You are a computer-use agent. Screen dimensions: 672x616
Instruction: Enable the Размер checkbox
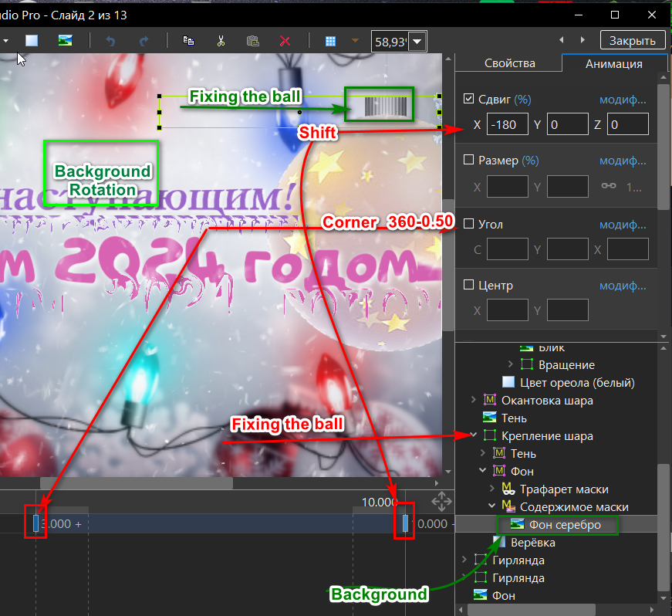coord(468,161)
